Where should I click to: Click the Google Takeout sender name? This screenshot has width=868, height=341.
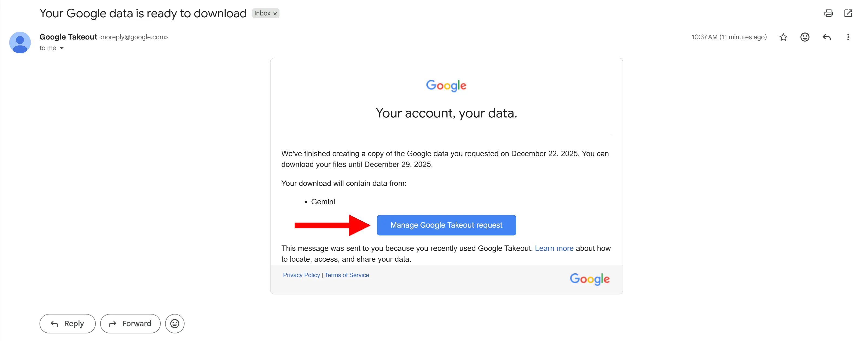(68, 37)
